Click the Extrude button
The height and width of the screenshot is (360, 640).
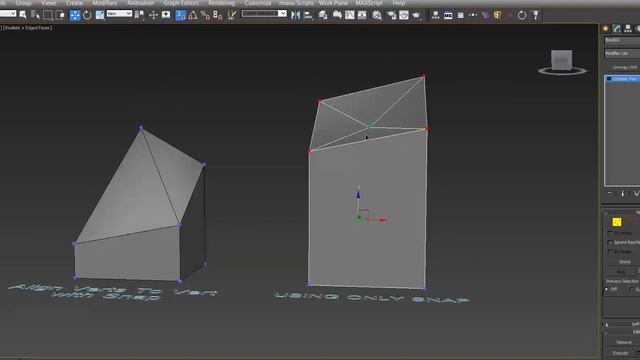(x=620, y=353)
